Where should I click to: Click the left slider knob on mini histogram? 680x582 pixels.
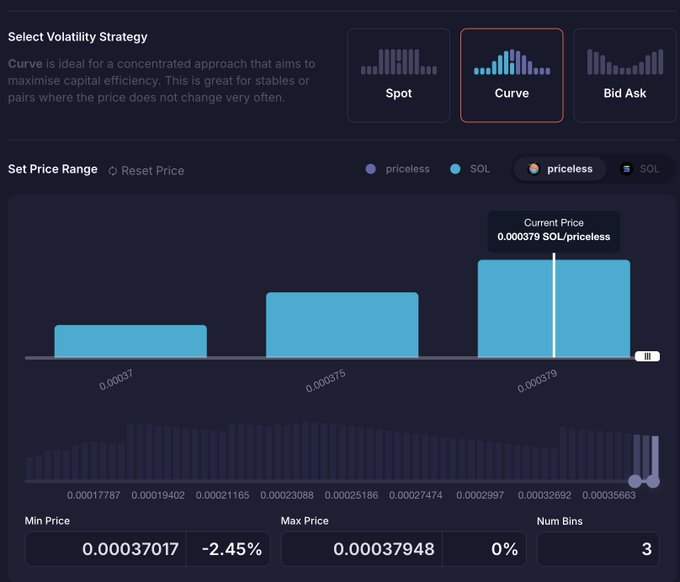(x=635, y=481)
